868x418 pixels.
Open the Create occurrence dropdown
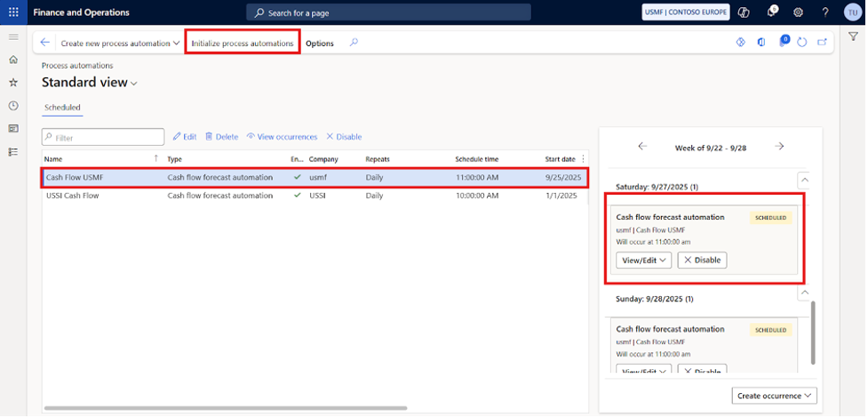[774, 396]
